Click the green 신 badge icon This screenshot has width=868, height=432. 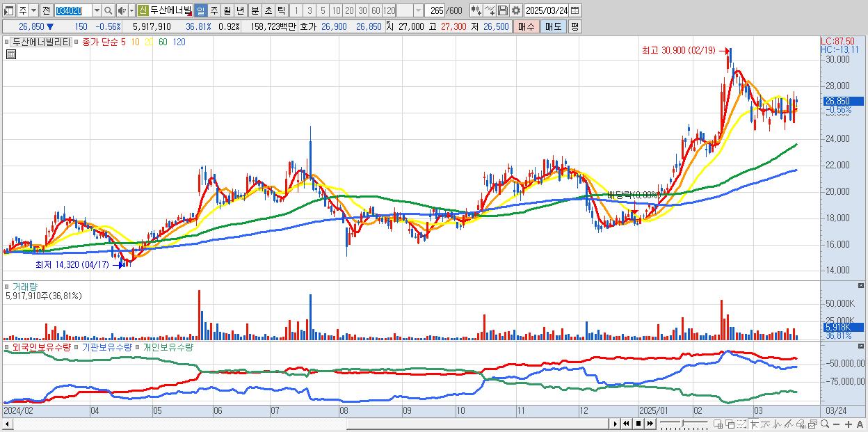pos(143,10)
